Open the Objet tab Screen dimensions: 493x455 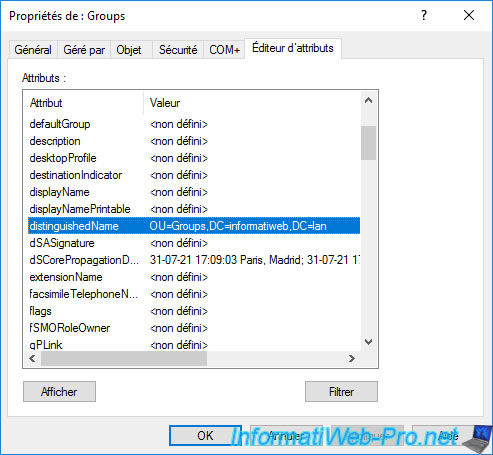pyautogui.click(x=129, y=50)
